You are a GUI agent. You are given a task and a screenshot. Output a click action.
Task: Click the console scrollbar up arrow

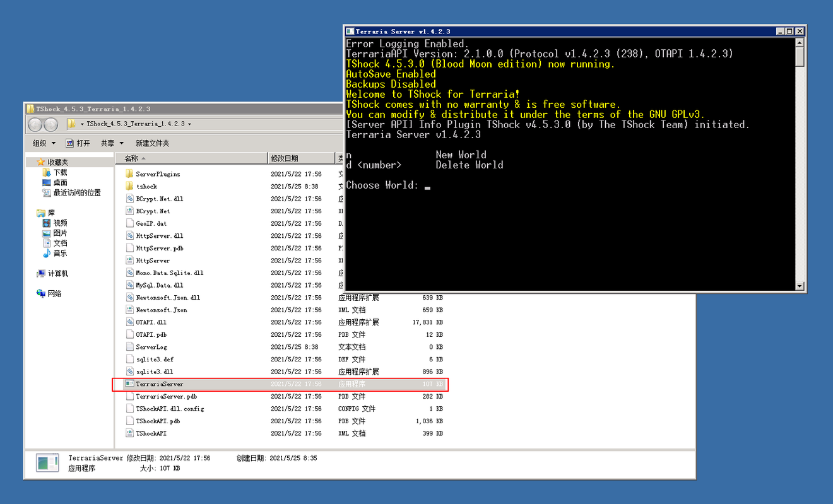pos(800,43)
